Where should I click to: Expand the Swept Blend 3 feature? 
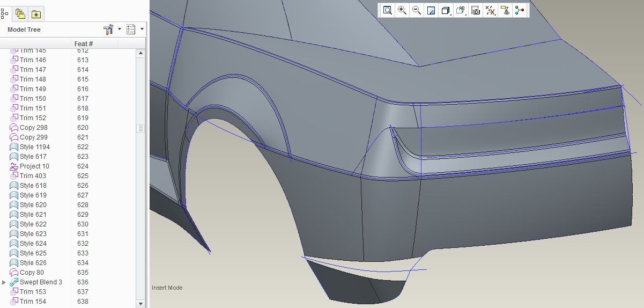[x=4, y=282]
